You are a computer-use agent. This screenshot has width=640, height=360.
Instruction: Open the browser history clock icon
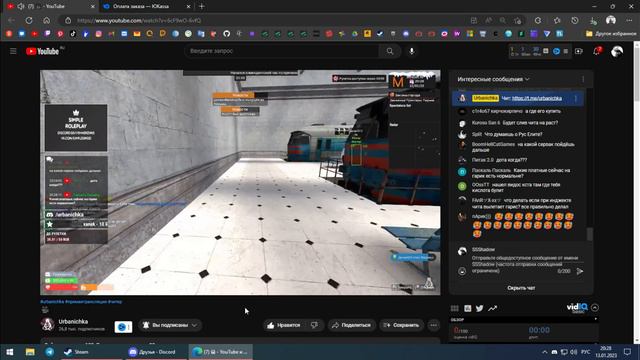coord(575,20)
